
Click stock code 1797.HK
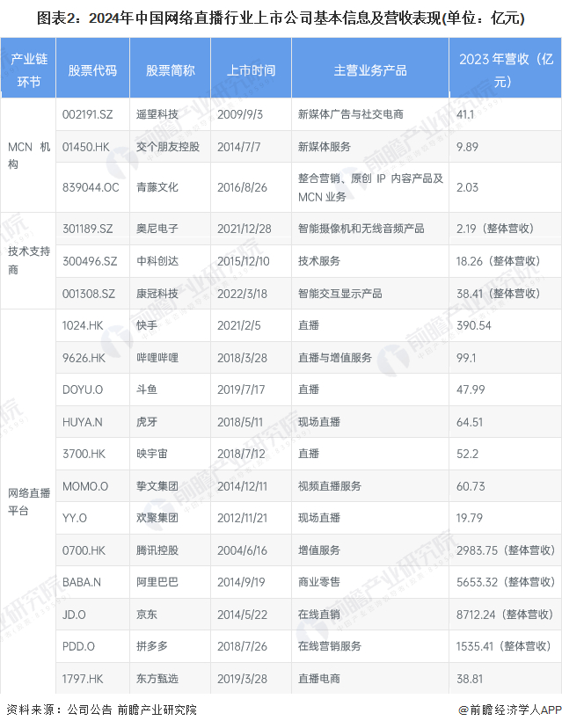[x=83, y=679]
